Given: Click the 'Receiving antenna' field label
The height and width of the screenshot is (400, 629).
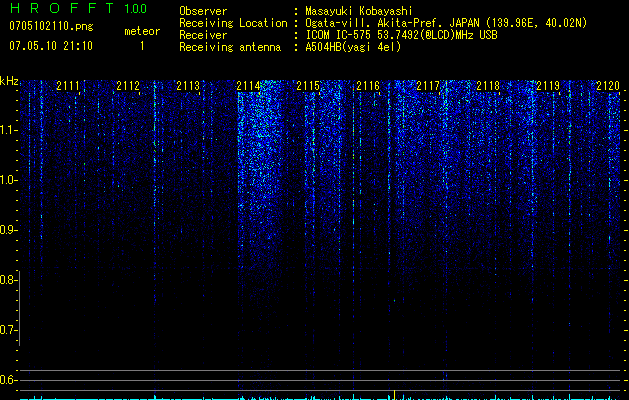Looking at the screenshot, I should tap(230, 47).
